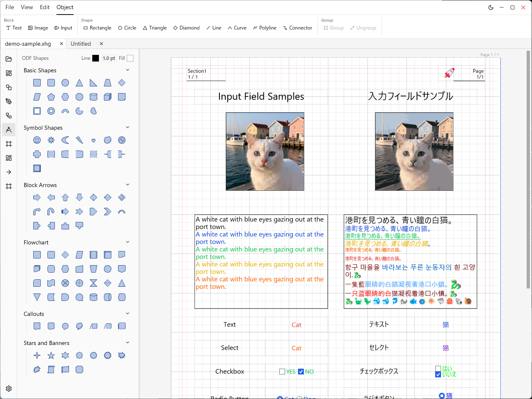Select the cube basic shape

tap(108, 97)
